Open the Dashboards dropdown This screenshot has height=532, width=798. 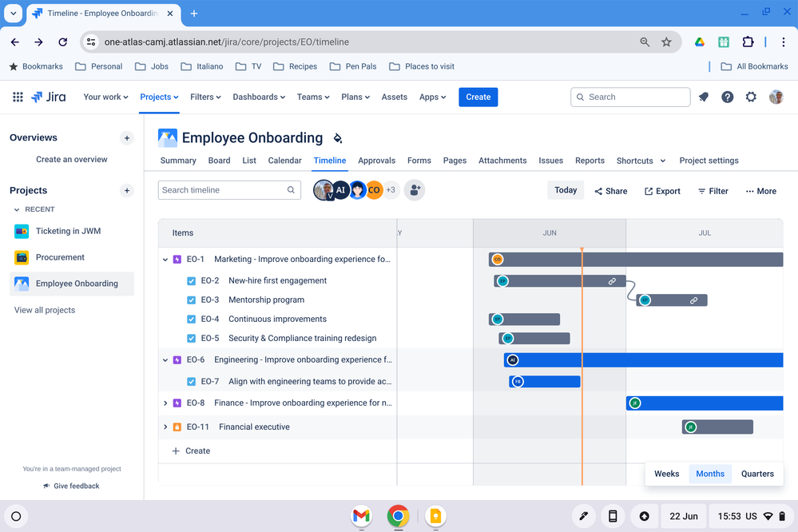[x=259, y=97]
